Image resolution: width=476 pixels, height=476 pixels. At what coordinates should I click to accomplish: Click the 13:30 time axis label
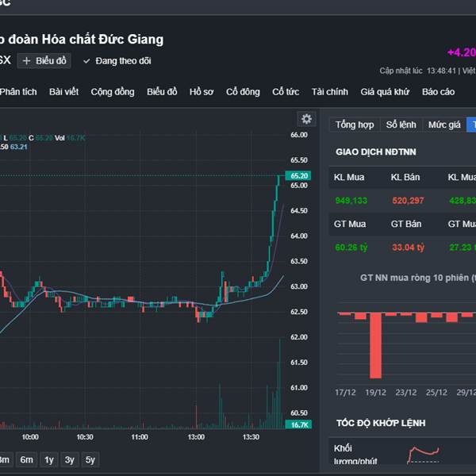pyautogui.click(x=251, y=437)
